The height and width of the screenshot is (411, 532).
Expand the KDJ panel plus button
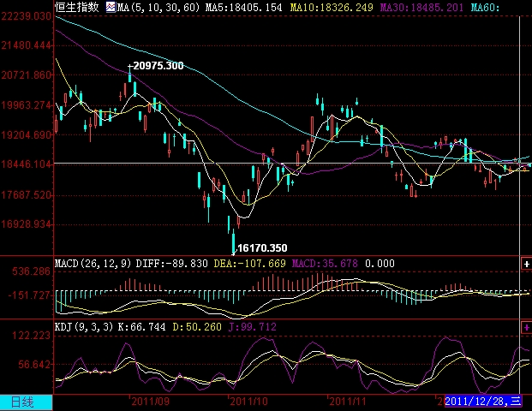[526, 328]
